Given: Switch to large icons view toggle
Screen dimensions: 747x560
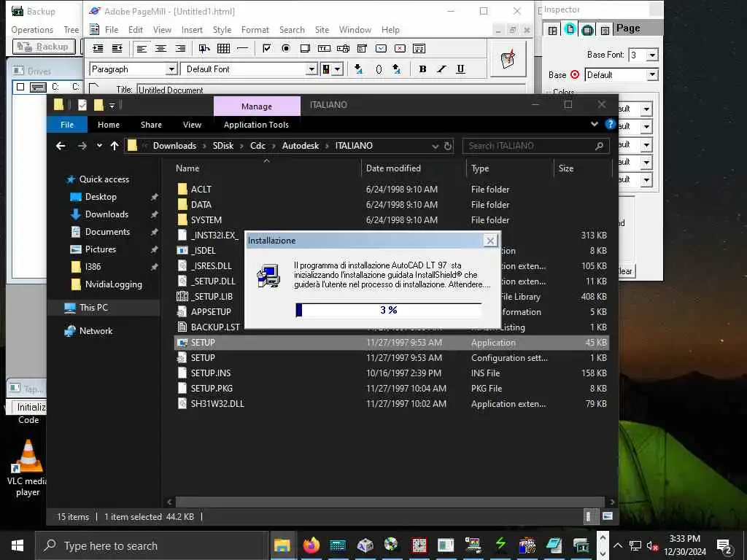Looking at the screenshot, I should (x=608, y=516).
